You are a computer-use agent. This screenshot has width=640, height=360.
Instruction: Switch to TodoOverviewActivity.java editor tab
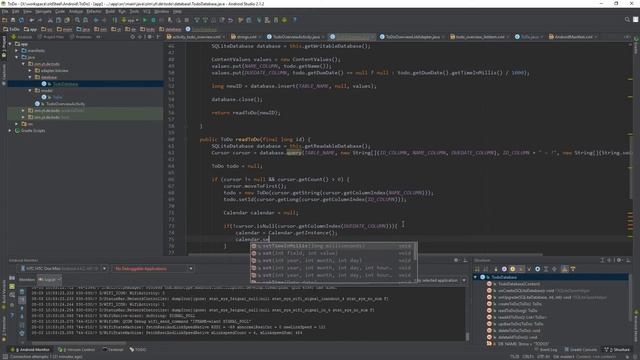click(296, 37)
